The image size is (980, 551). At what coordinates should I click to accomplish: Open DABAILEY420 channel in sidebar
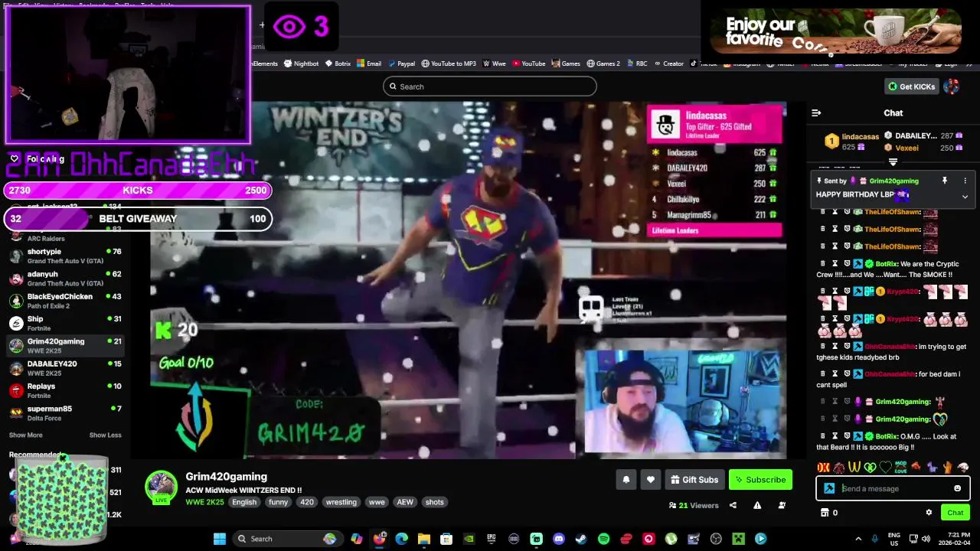(65, 368)
